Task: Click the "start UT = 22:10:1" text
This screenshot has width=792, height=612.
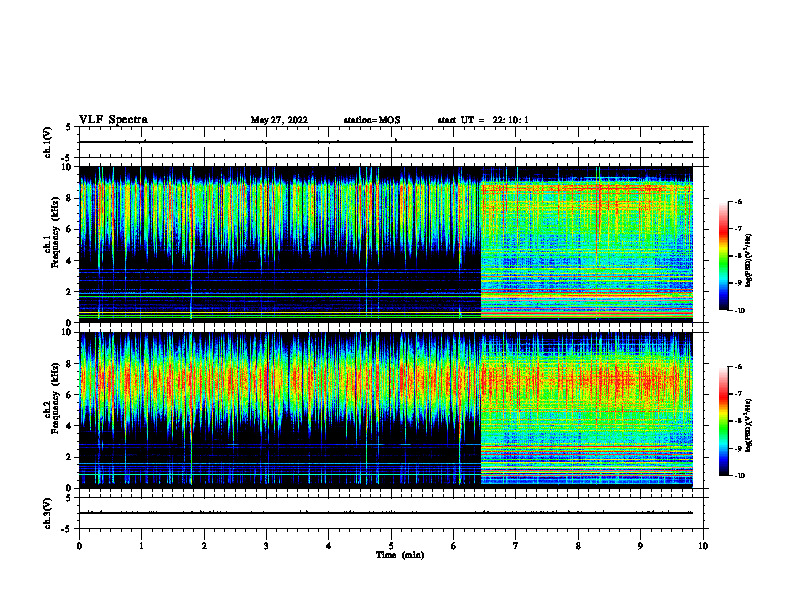Action: point(483,120)
